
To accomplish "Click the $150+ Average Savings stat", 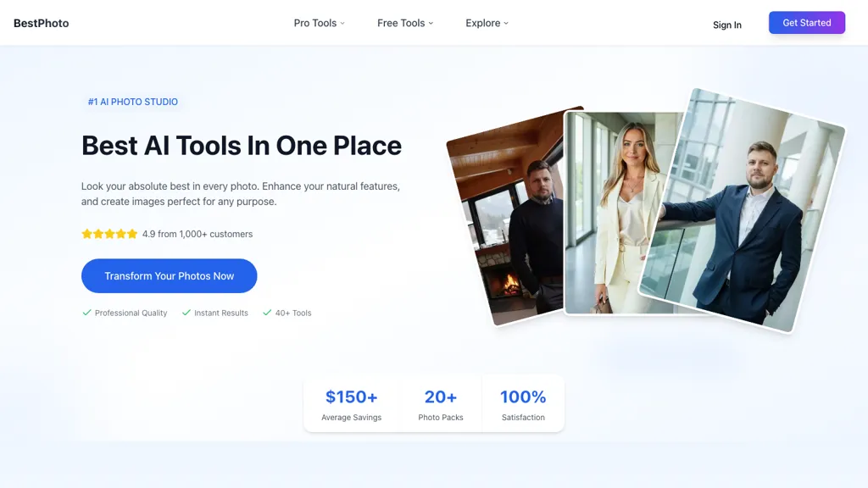I will 351,404.
